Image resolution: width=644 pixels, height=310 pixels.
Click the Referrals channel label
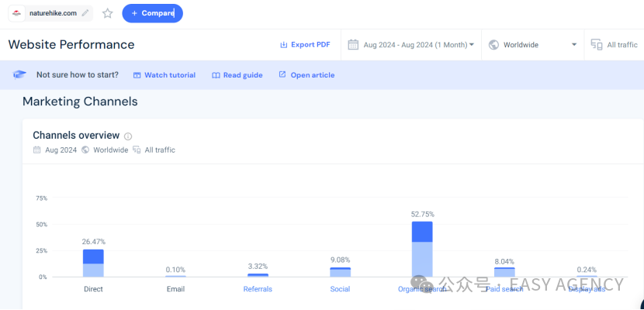(258, 289)
